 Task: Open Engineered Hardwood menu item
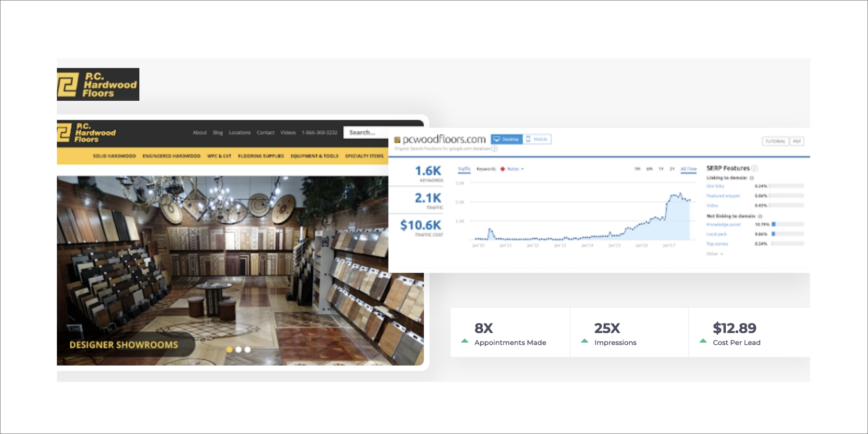(x=171, y=156)
